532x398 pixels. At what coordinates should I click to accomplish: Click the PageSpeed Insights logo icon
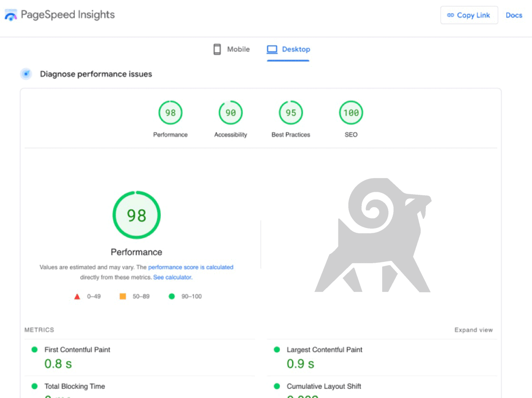11,15
